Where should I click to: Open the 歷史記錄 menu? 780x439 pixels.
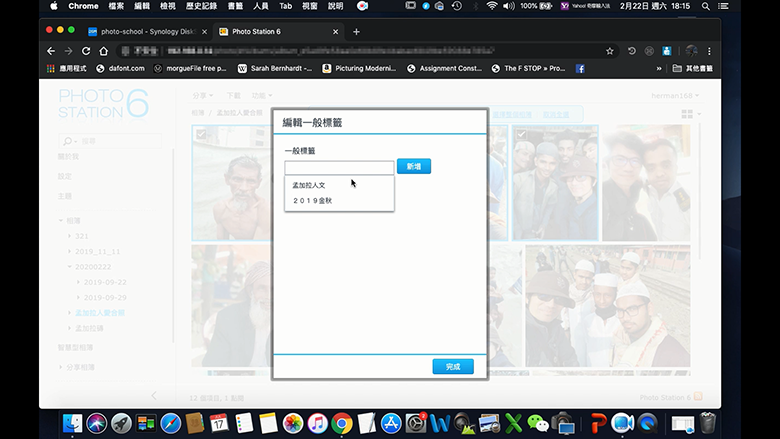[201, 6]
